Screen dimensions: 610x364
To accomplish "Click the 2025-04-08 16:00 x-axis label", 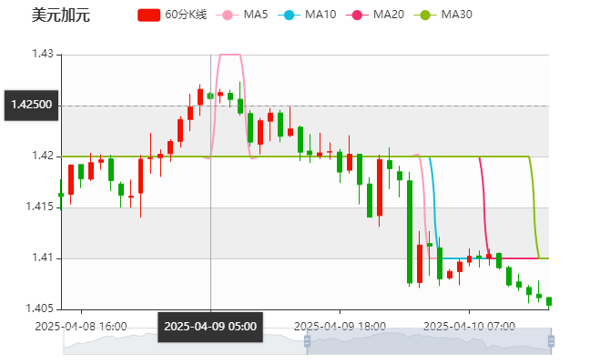I will pyautogui.click(x=81, y=327).
